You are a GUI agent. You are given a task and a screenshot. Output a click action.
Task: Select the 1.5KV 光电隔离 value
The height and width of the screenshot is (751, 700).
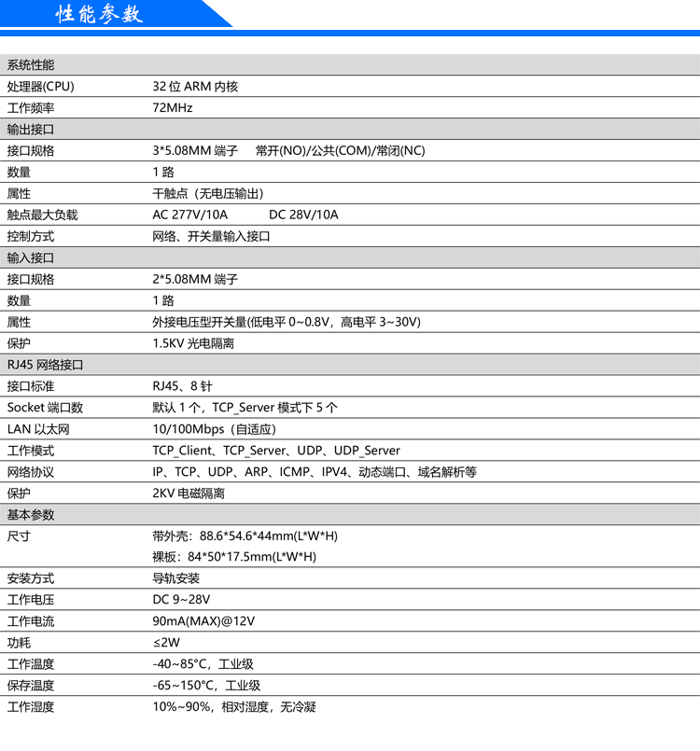point(193,343)
